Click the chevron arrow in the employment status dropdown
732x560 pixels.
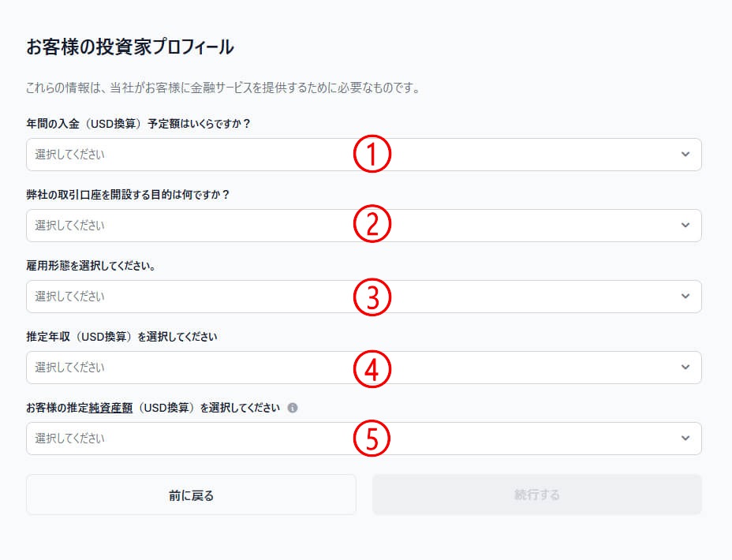coord(685,297)
